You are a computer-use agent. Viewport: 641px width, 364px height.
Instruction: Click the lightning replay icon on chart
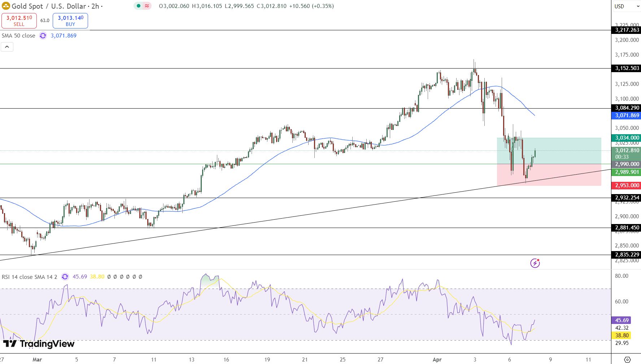tap(535, 263)
